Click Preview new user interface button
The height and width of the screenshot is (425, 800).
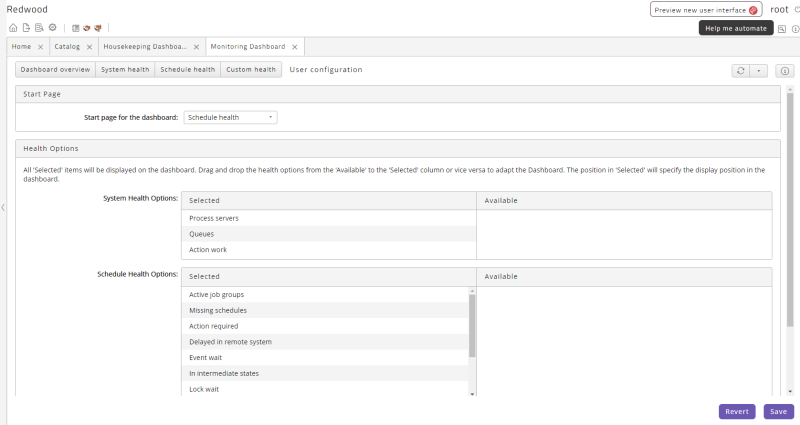(x=706, y=10)
